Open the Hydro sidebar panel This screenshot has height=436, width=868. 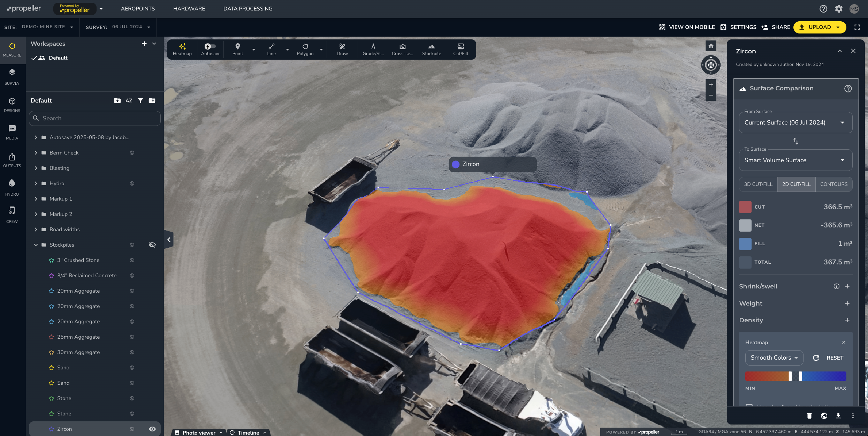tap(12, 187)
